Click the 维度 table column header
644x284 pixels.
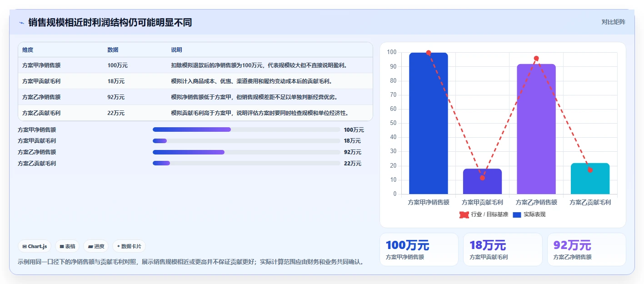[28, 50]
